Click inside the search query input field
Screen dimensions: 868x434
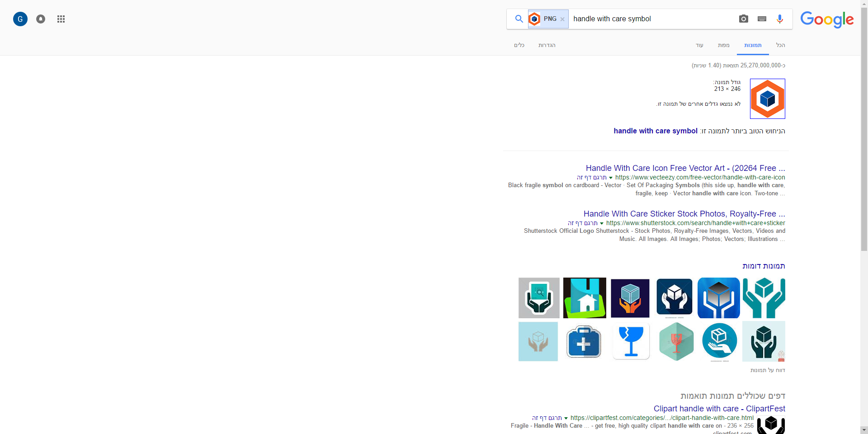[x=651, y=19]
